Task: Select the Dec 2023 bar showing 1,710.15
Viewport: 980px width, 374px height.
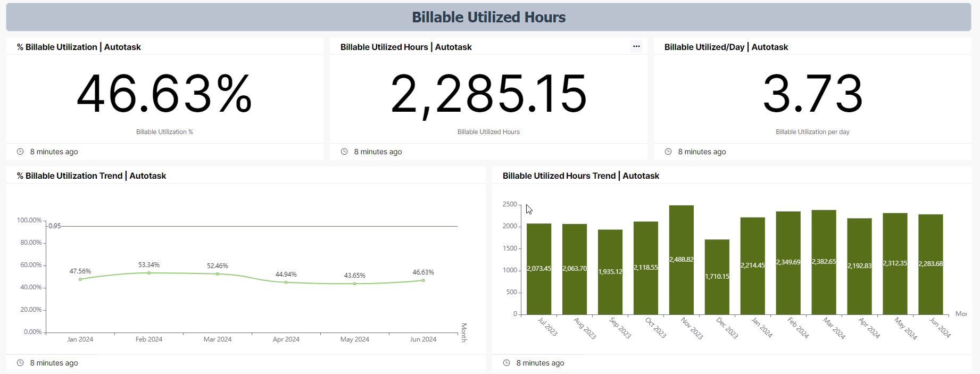Action: [x=717, y=277]
